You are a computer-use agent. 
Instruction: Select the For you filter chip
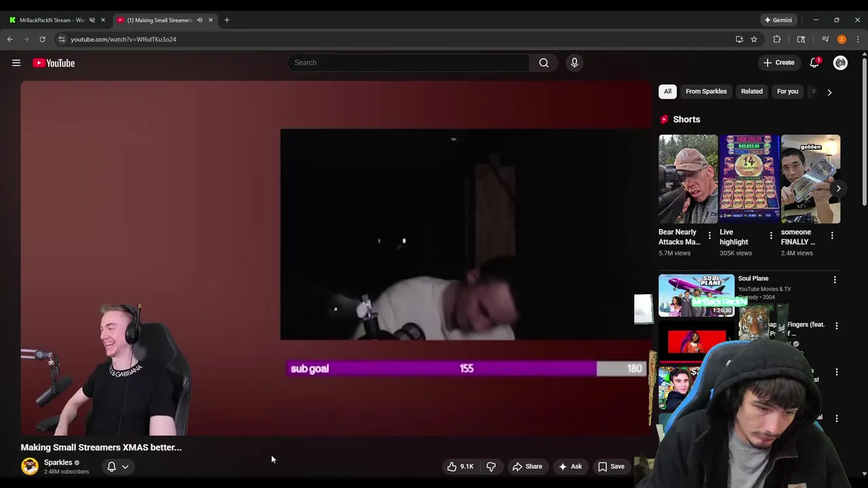[x=787, y=91]
